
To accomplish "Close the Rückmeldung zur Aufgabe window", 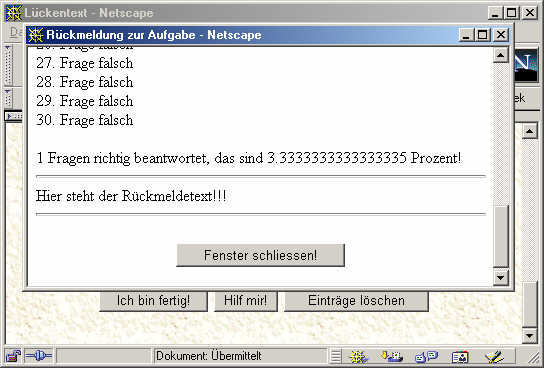I will point(500,35).
